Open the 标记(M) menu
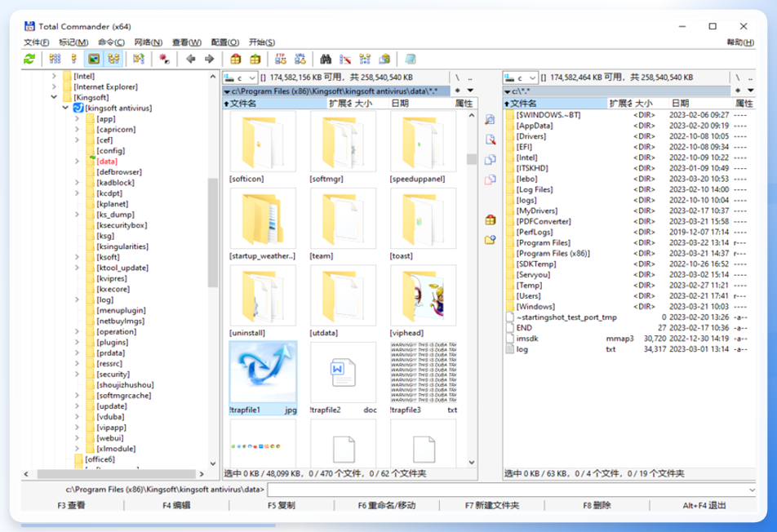Viewport: 777px width, 532px height. 73,42
